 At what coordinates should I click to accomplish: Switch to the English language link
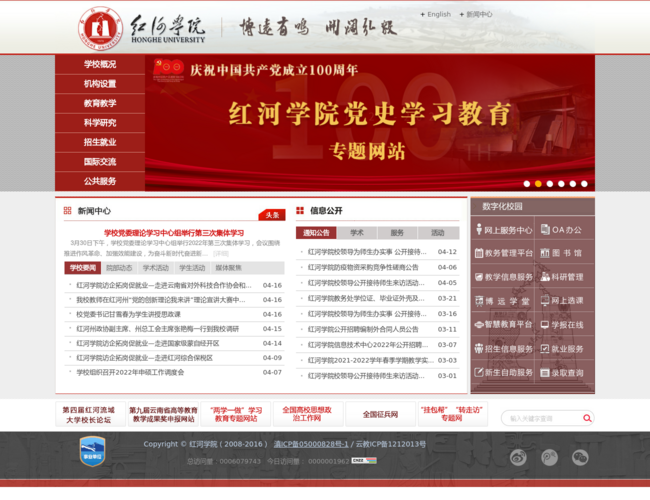coord(438,14)
